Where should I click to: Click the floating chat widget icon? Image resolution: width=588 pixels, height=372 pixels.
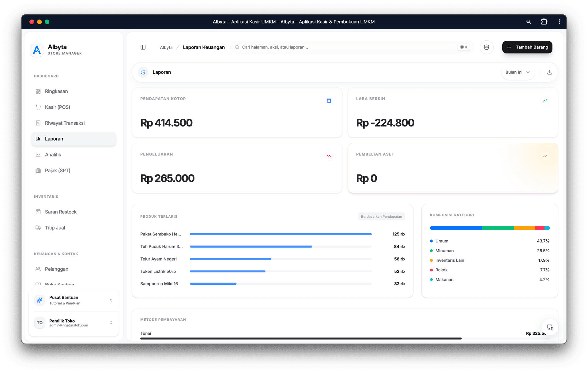(x=550, y=327)
